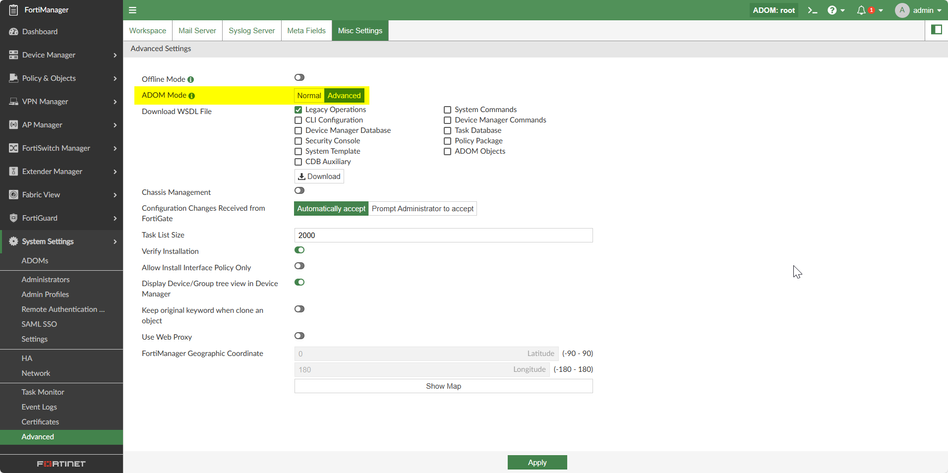948x473 pixels.
Task: Select the Misc Settings tab
Action: point(360,30)
